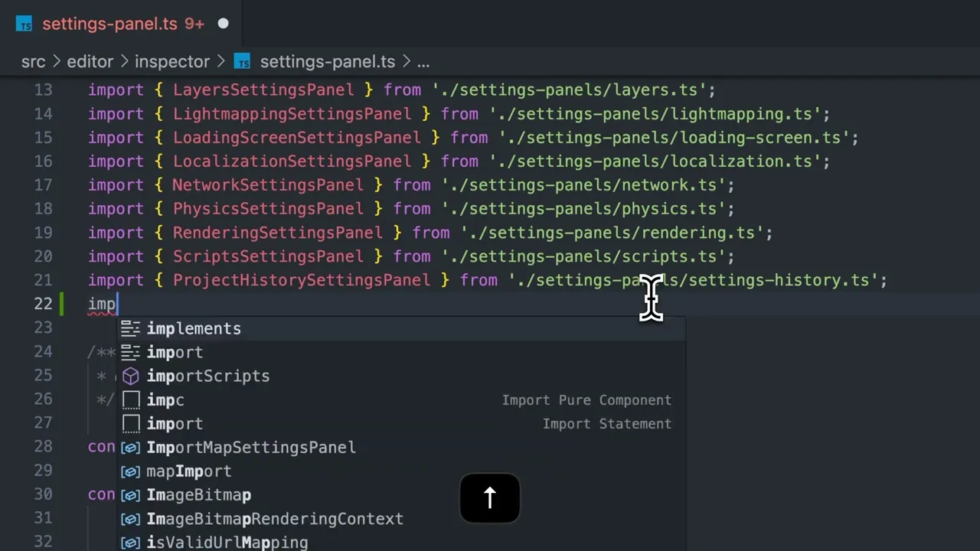Click 'ScriptsSettingsPanel' on line 20
The height and width of the screenshot is (551, 980).
pos(268,256)
